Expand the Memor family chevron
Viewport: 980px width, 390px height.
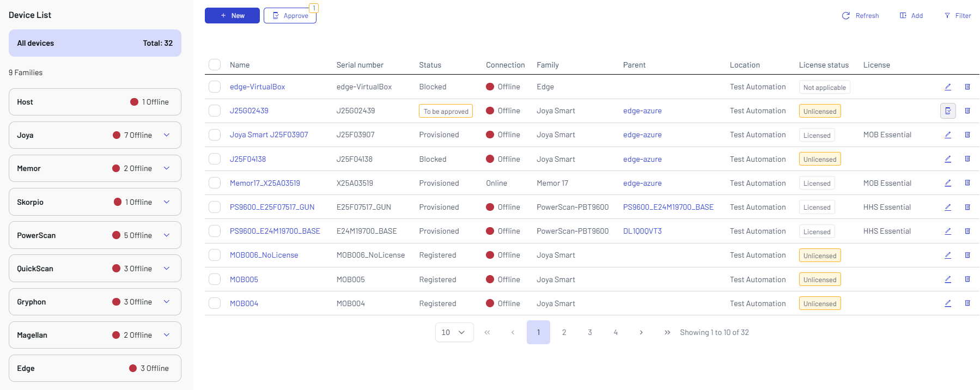[x=167, y=168]
